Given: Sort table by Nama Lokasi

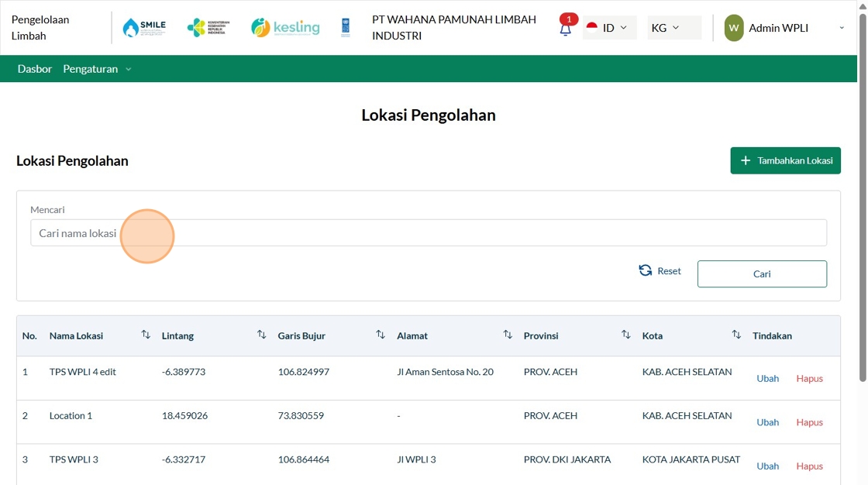Looking at the screenshot, I should pyautogui.click(x=146, y=335).
